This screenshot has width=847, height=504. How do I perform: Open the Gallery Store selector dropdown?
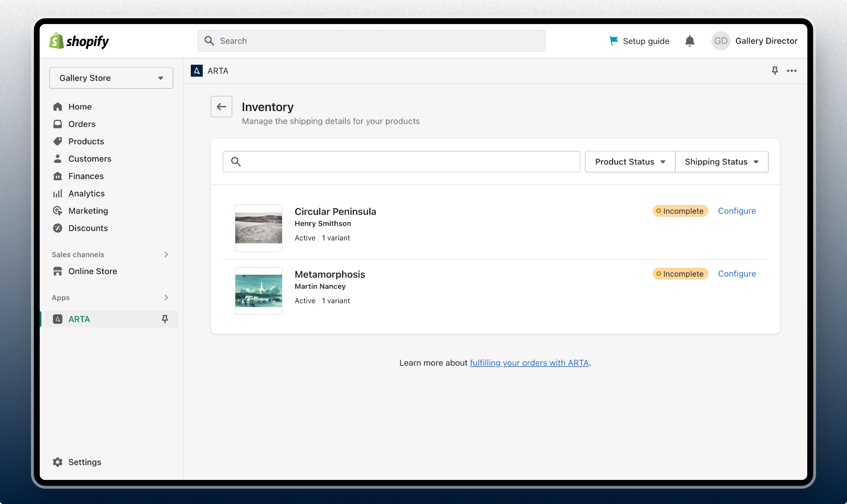pyautogui.click(x=111, y=78)
